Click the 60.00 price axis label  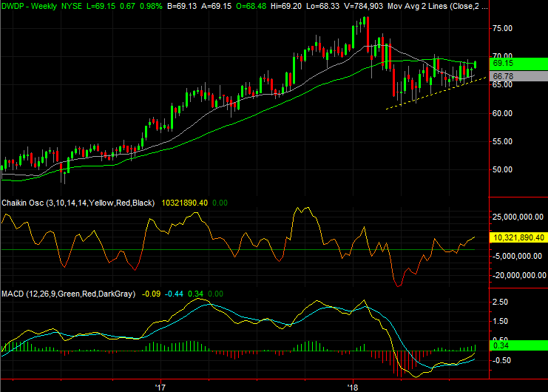coord(504,113)
